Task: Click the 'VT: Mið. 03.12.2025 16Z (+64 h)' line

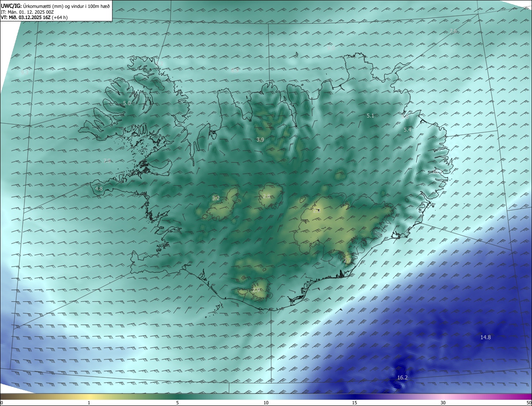Action: (34, 17)
